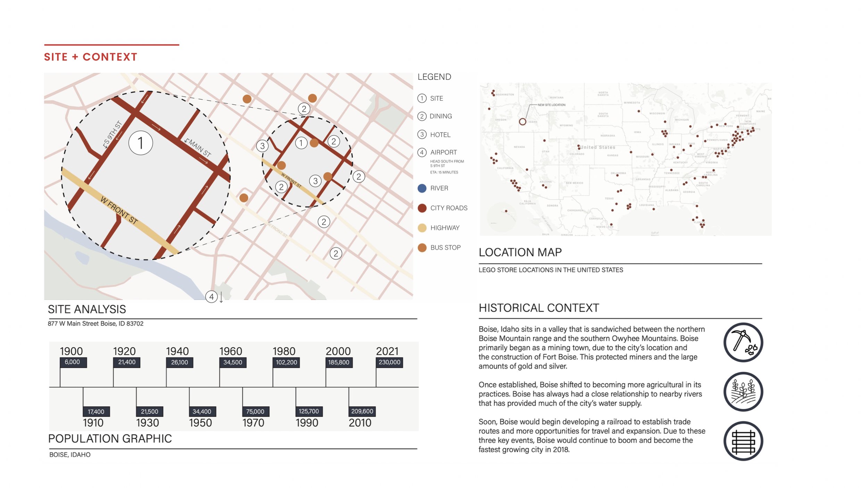This screenshot has height=488, width=868.
Task: Click S 9TH ST label in enlarged site circle
Action: 113,134
